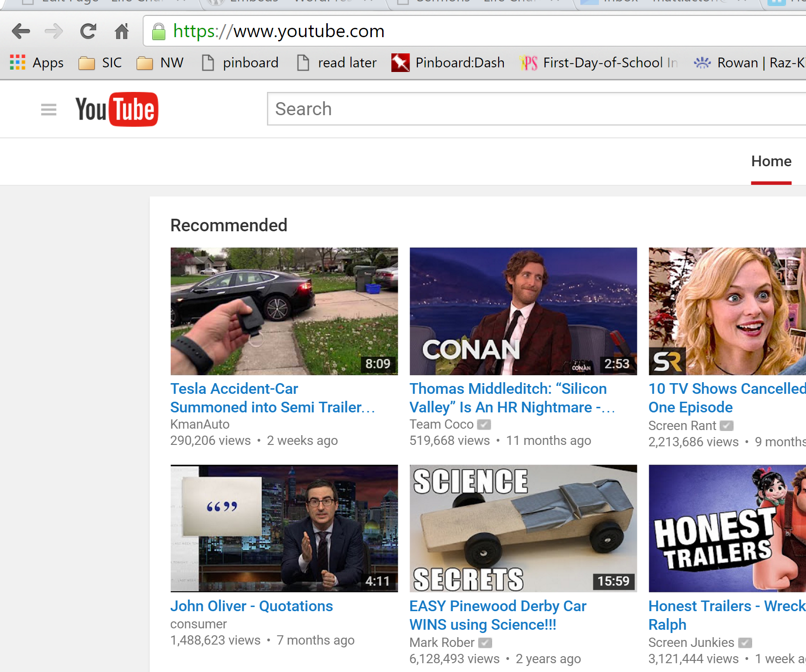The image size is (806, 672).
Task: Visit the consumer channel
Action: point(199,624)
